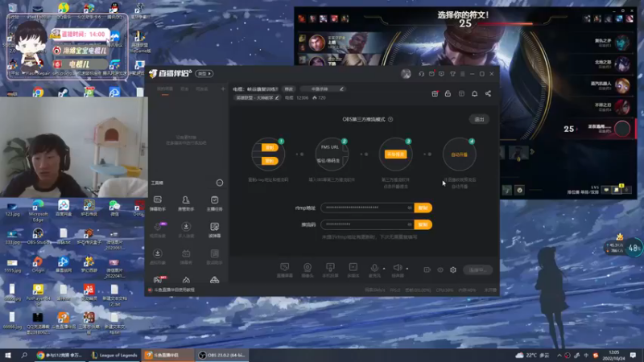The image size is (644, 362).
Task: Expand the system tray hidden icons chevron
Action: click(x=559, y=355)
